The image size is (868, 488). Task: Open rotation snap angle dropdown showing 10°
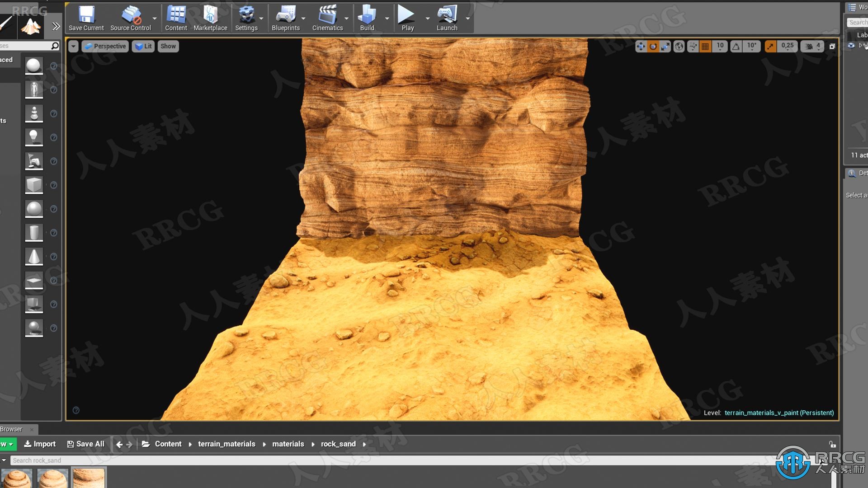click(x=752, y=46)
